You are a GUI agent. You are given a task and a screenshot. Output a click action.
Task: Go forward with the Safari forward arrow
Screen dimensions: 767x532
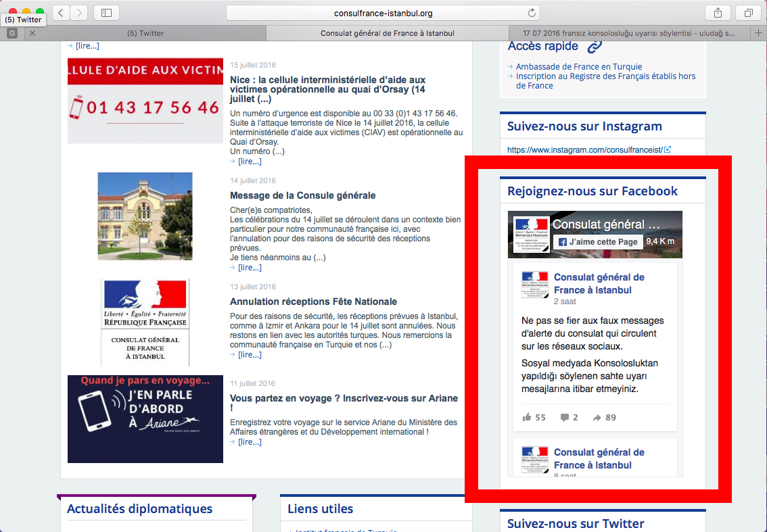tap(78, 14)
